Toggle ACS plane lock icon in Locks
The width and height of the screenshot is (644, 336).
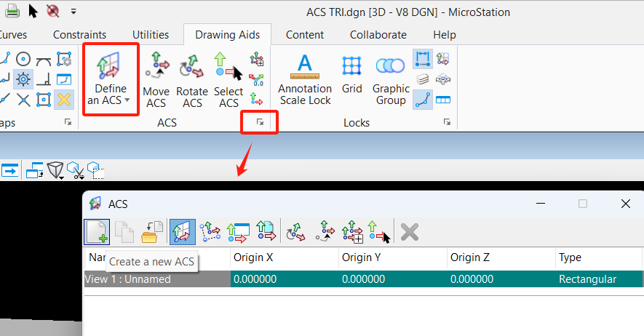[442, 59]
